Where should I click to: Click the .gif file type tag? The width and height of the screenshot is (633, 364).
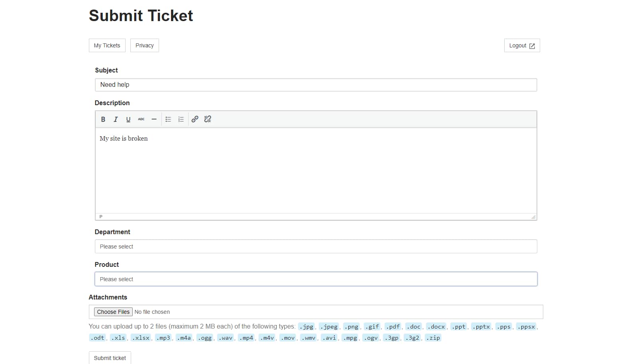tap(372, 327)
